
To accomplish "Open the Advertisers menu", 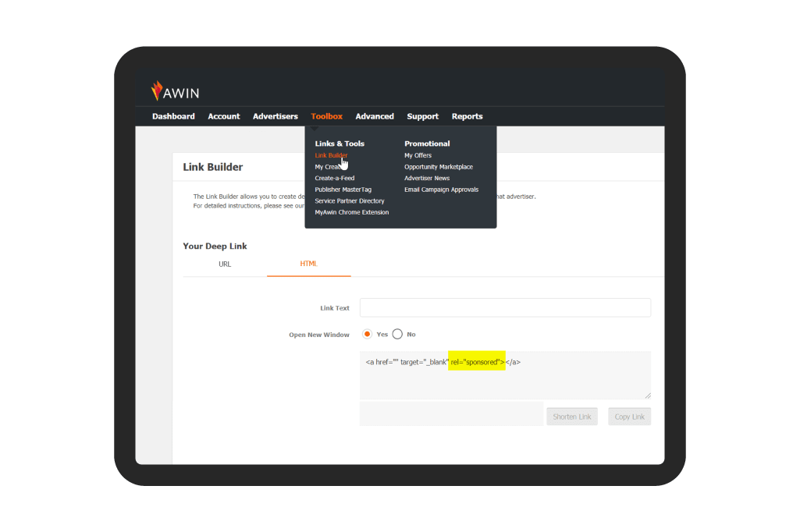I will [x=275, y=116].
